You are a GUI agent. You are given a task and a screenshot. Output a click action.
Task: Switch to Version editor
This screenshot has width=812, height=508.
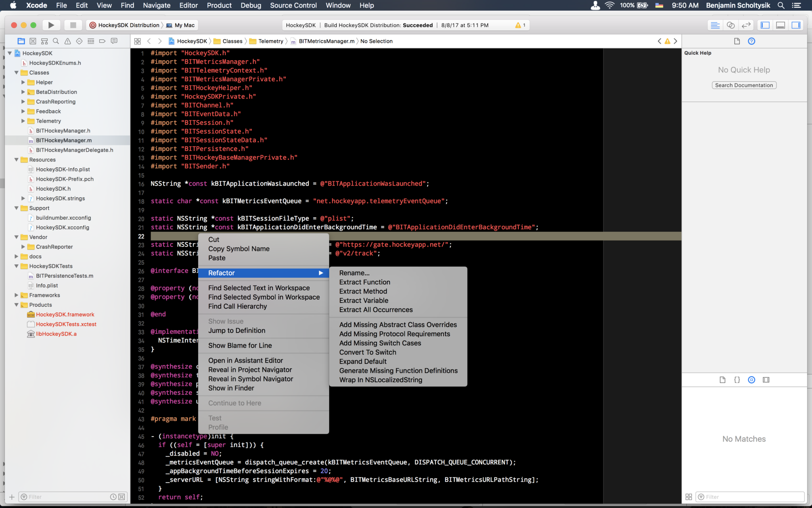click(746, 25)
